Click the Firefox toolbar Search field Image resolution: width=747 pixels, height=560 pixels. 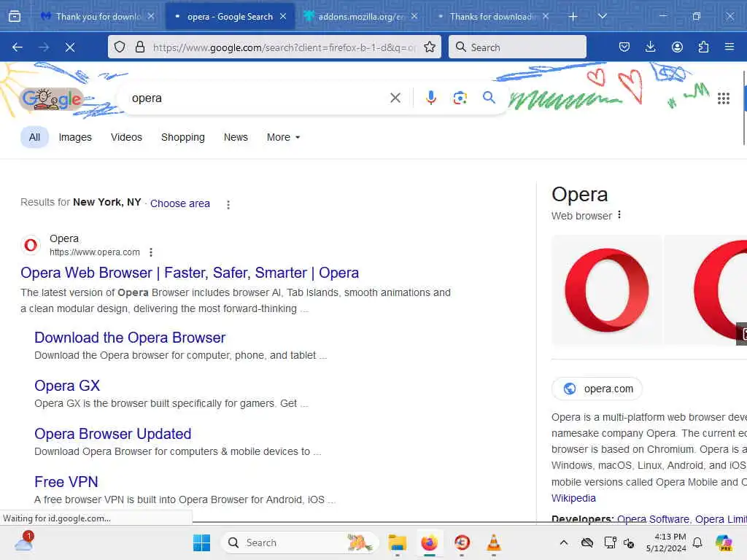(517, 47)
